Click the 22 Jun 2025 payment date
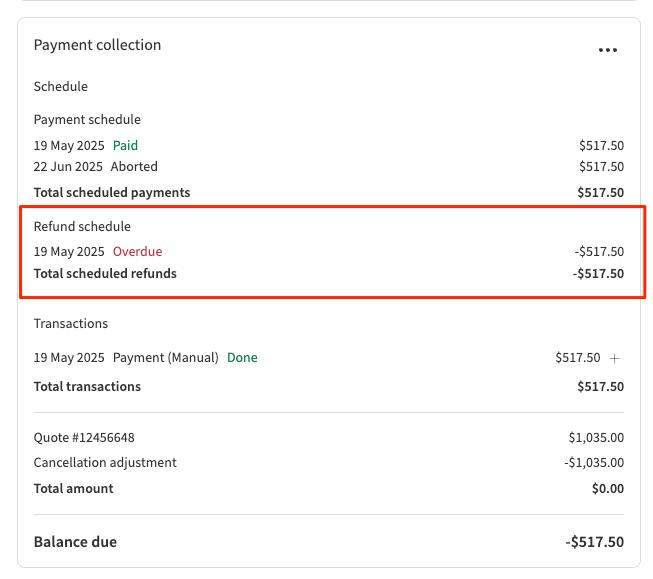This screenshot has height=579, width=653. tap(68, 167)
